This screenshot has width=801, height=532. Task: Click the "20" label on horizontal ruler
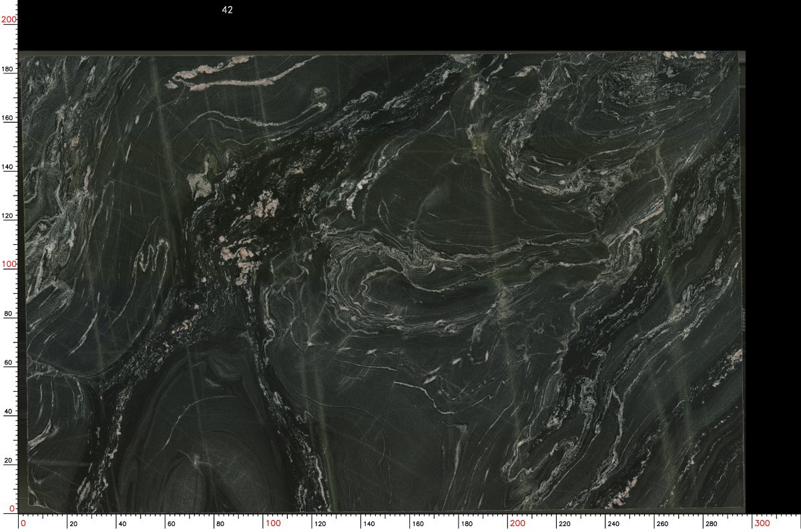tap(73, 524)
